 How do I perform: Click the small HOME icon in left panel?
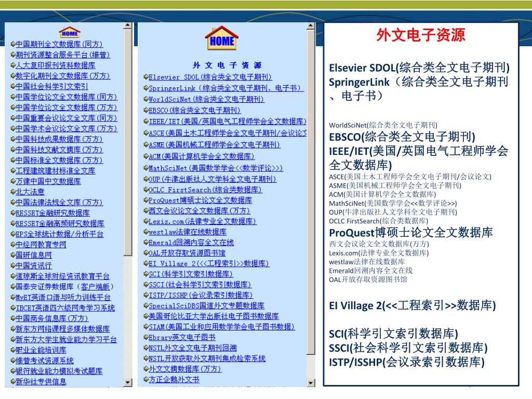(x=70, y=32)
